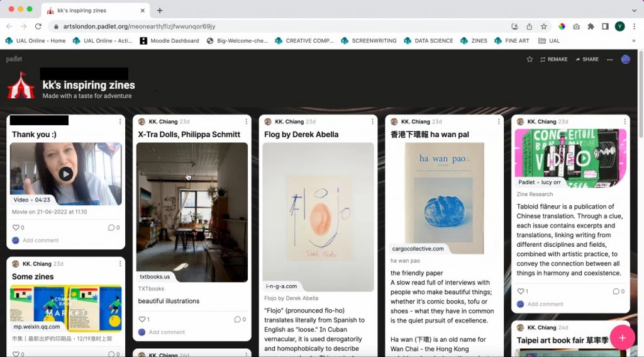Expand the tab search chevron
This screenshot has height=357, width=644.
[635, 10]
